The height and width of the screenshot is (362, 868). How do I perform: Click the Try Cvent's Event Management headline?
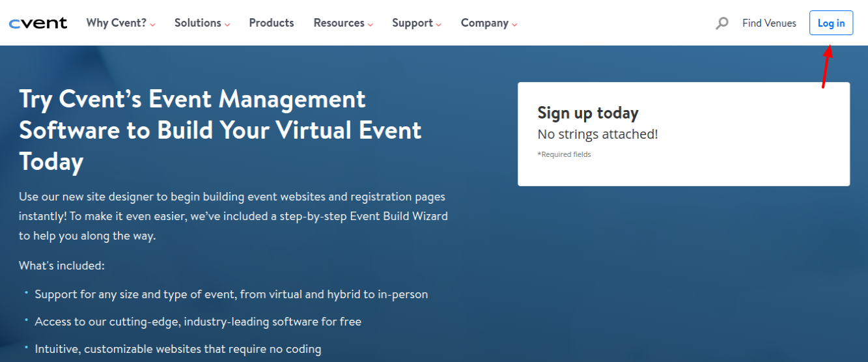coord(220,130)
